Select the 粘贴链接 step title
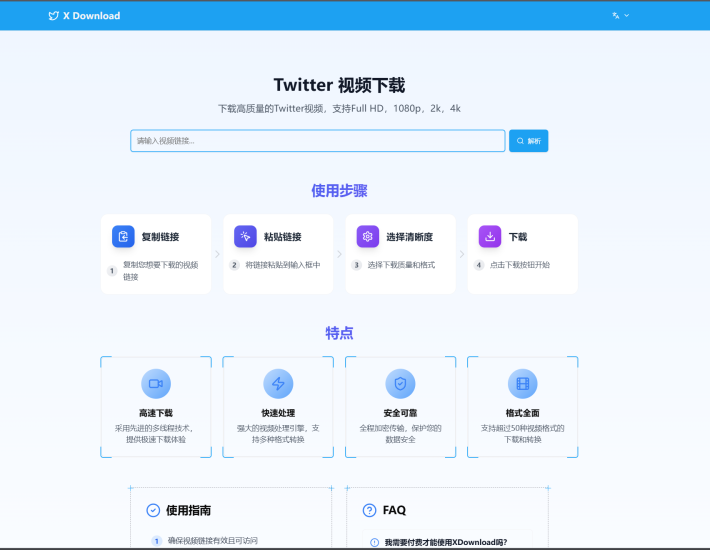710x550 pixels. point(283,237)
